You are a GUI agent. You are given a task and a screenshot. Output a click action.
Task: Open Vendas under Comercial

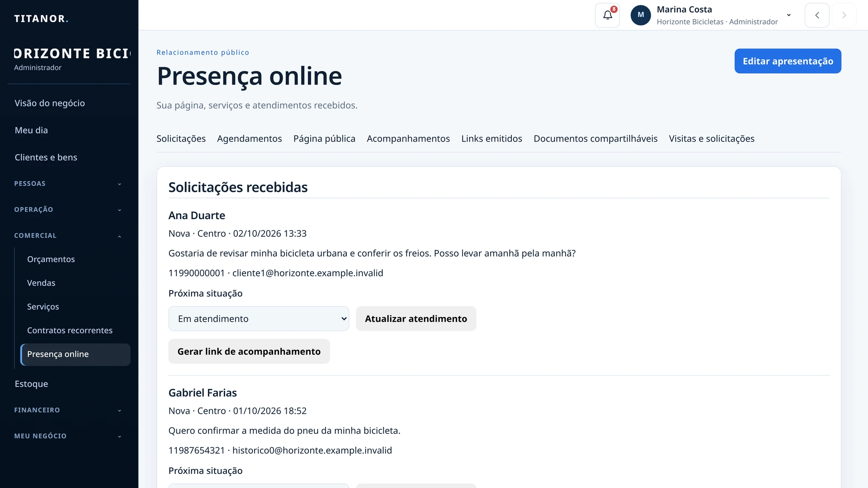(75, 283)
